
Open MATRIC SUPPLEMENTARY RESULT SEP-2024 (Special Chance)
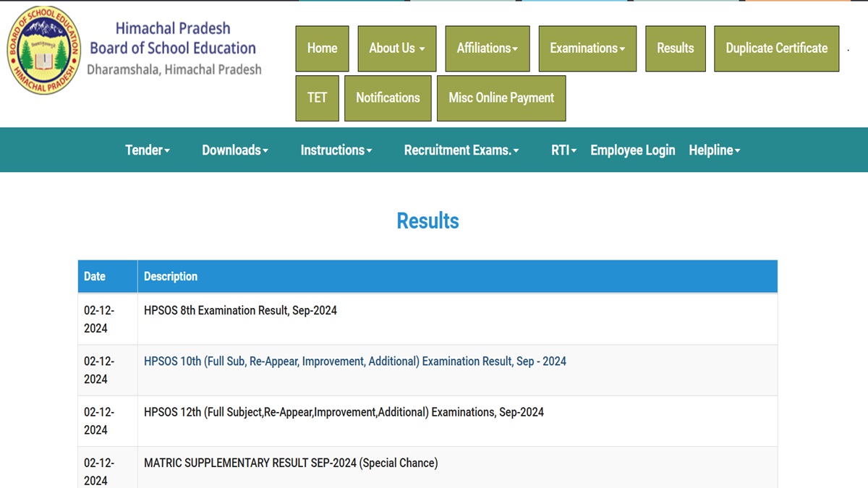tap(291, 463)
